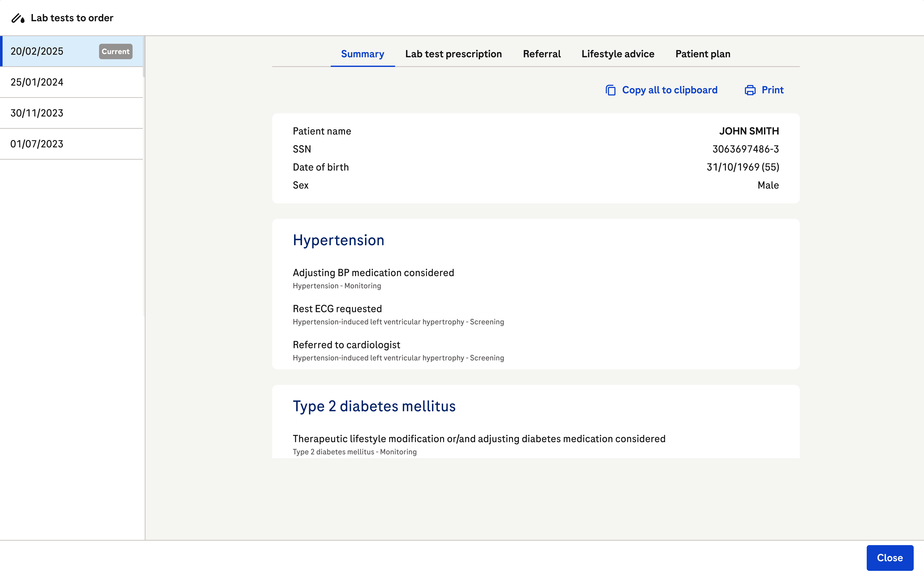This screenshot has height=576, width=924.
Task: Click Copy all to clipboard link
Action: tap(670, 90)
